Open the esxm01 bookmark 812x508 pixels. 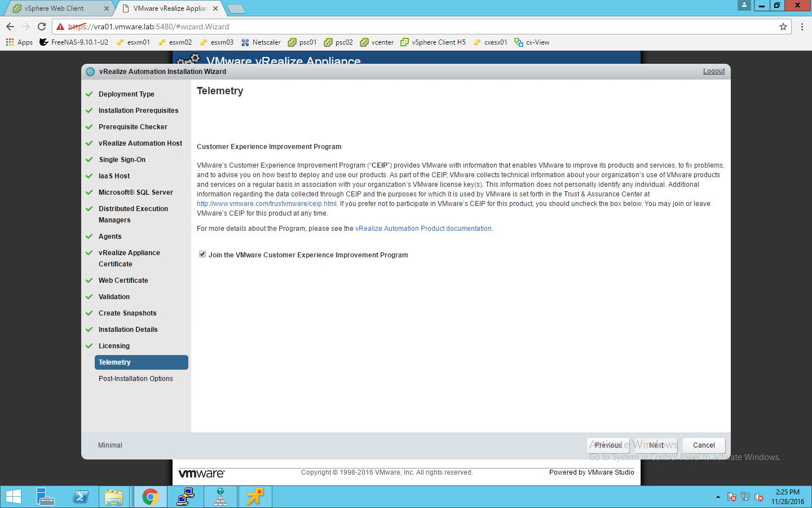[x=133, y=42]
